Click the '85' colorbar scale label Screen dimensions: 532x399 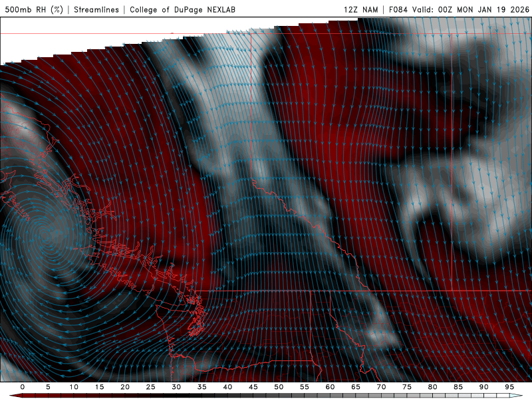pyautogui.click(x=458, y=387)
